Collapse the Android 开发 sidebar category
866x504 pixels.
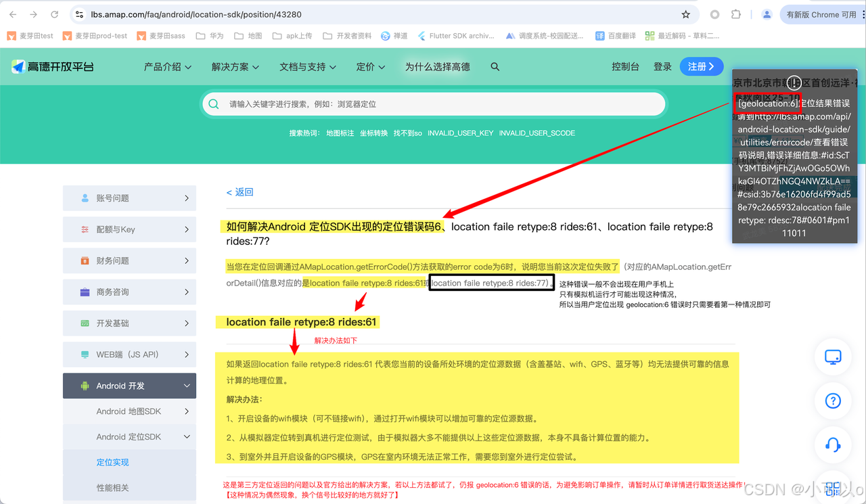129,386
